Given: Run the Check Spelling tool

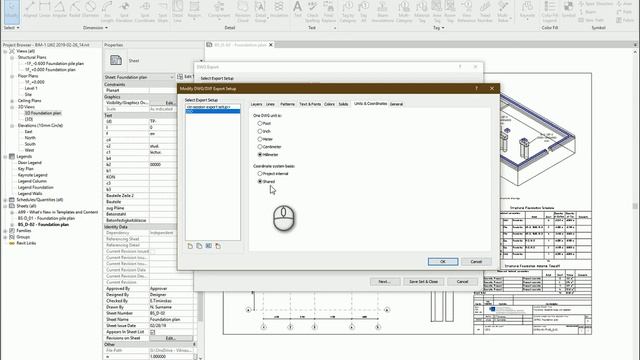Looking at the screenshot, I should (x=312, y=11).
